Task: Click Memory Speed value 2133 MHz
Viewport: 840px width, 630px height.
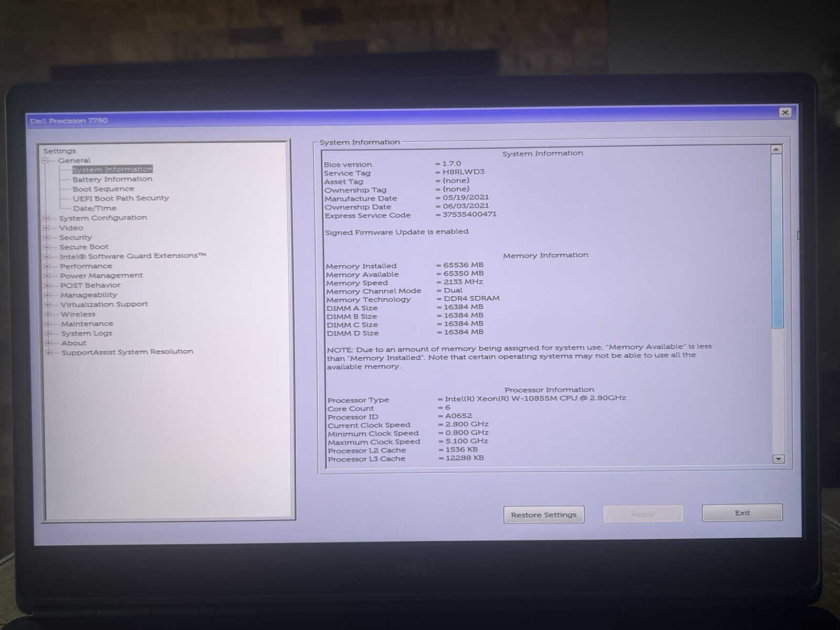Action: (x=463, y=281)
